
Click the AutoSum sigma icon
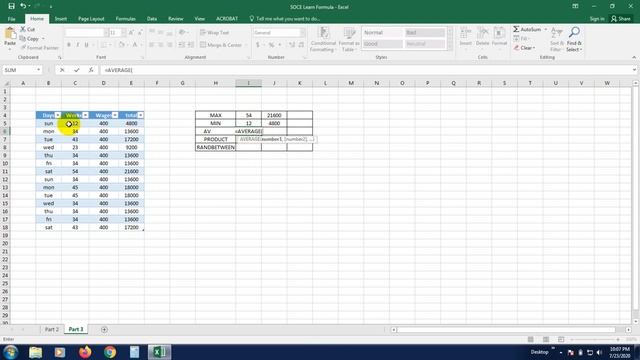point(516,29)
